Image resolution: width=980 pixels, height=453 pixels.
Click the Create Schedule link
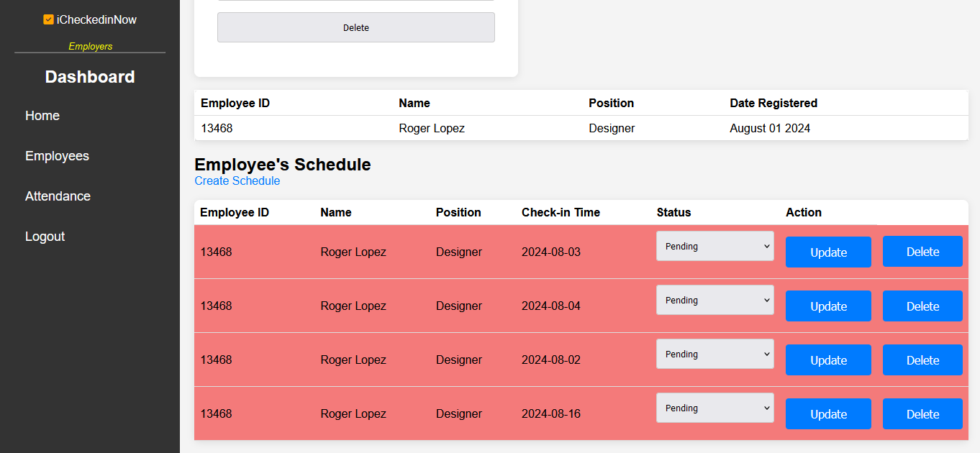click(237, 181)
